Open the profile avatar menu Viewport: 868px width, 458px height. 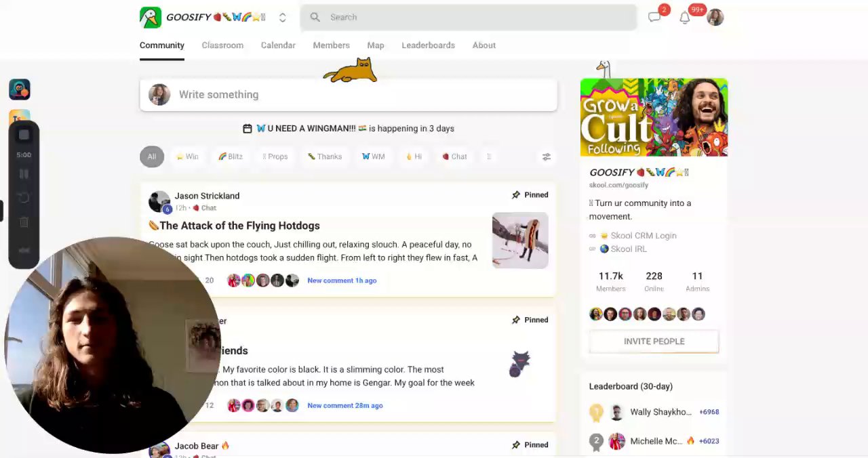pyautogui.click(x=715, y=18)
